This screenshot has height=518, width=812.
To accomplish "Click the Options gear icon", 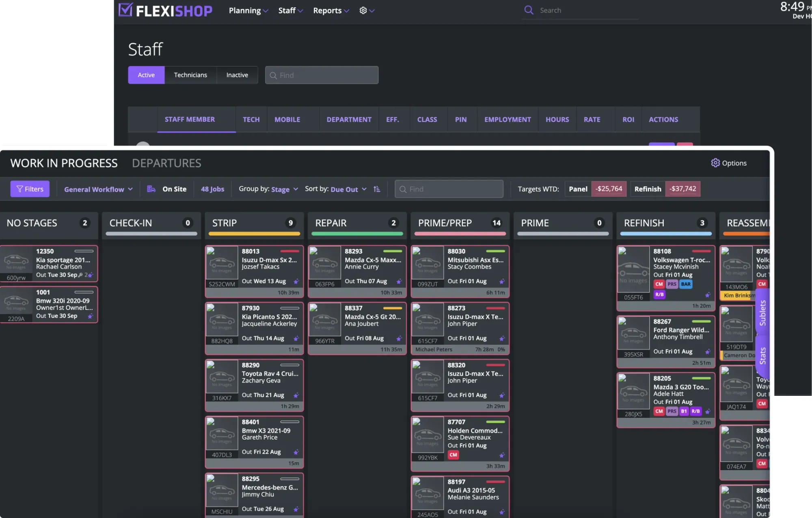I will pos(715,163).
